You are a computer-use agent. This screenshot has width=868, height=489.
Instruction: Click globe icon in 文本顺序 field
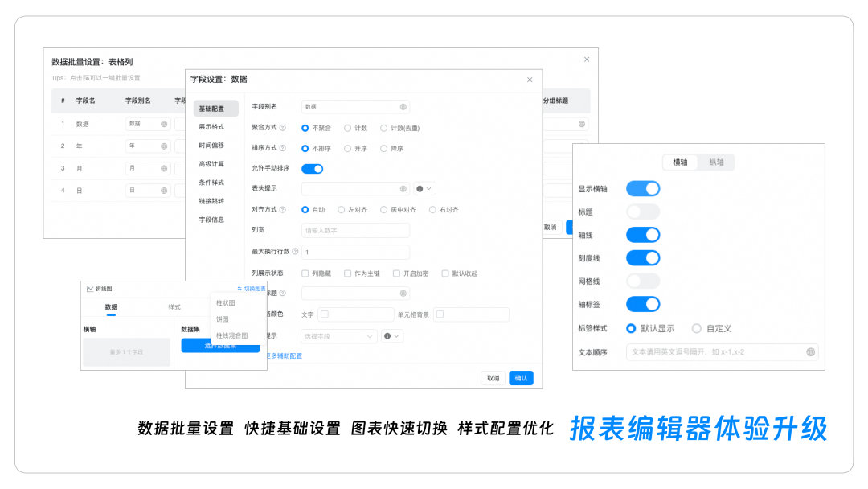[x=810, y=352]
